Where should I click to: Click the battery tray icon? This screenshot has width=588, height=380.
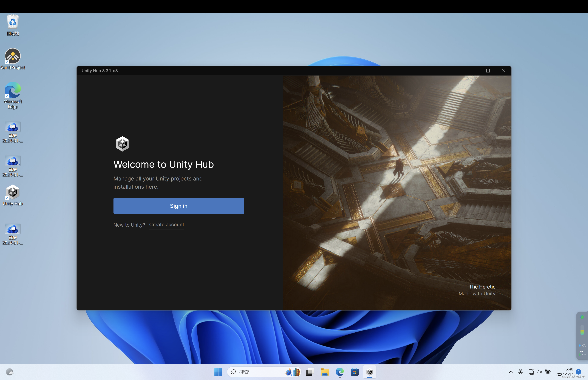click(548, 372)
